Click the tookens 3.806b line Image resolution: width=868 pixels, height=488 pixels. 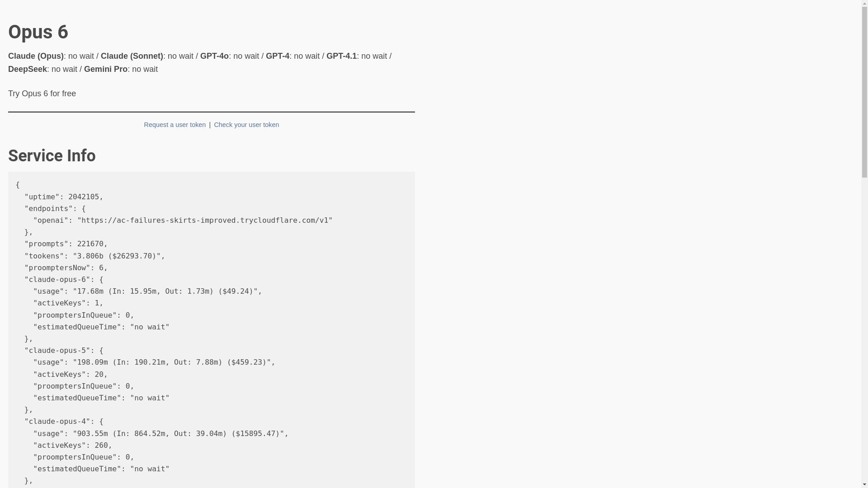point(94,256)
